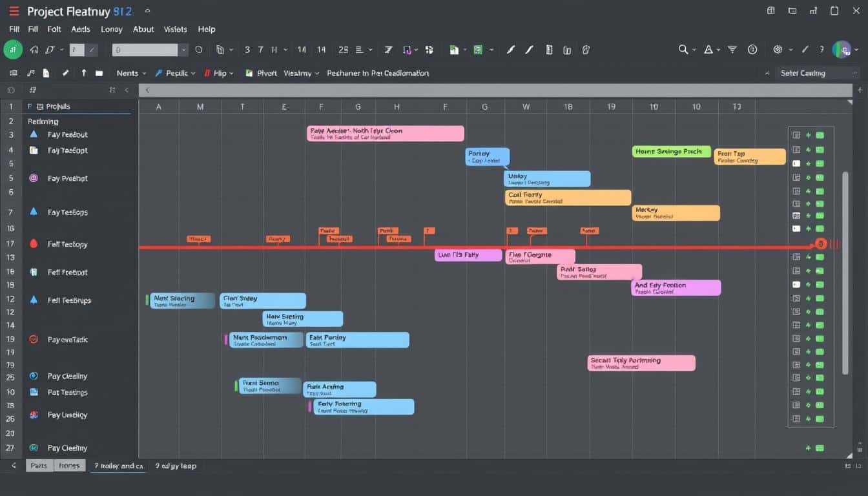Open the Vislets menu

click(x=175, y=29)
